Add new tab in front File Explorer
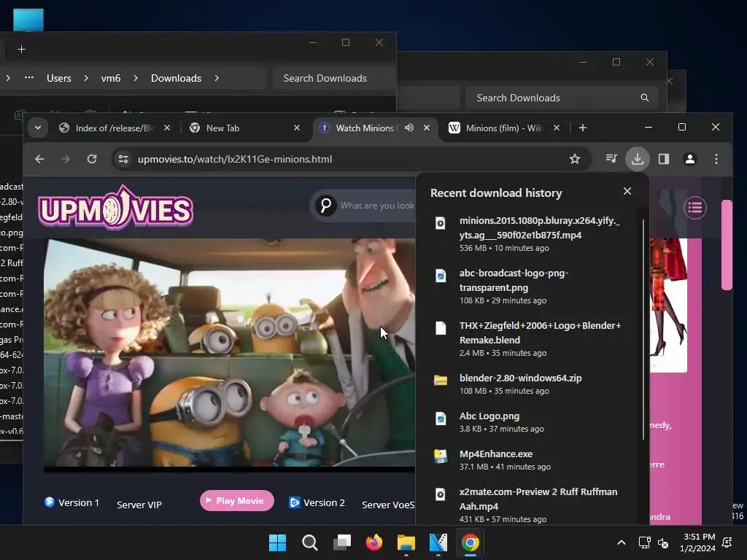The height and width of the screenshot is (560, 747). point(21,49)
